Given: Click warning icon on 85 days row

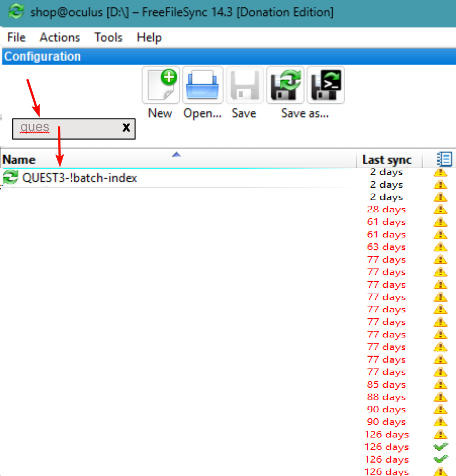Looking at the screenshot, I should [440, 385].
